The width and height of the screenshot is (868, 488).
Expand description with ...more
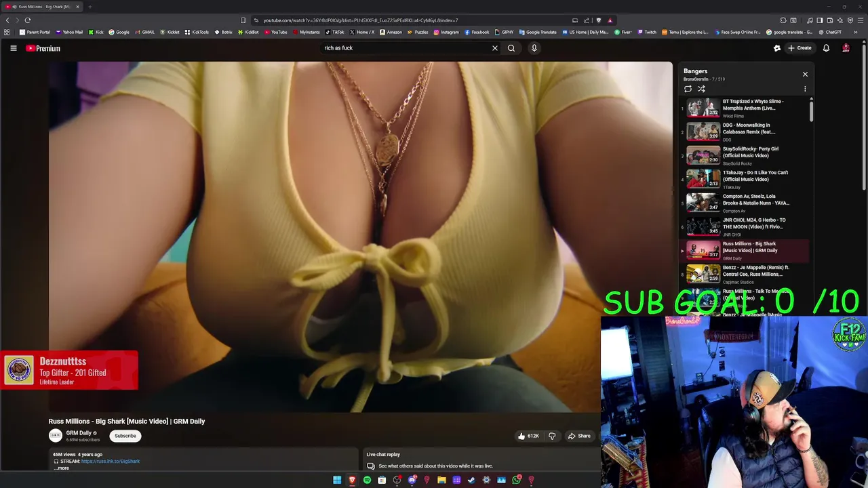pyautogui.click(x=62, y=468)
